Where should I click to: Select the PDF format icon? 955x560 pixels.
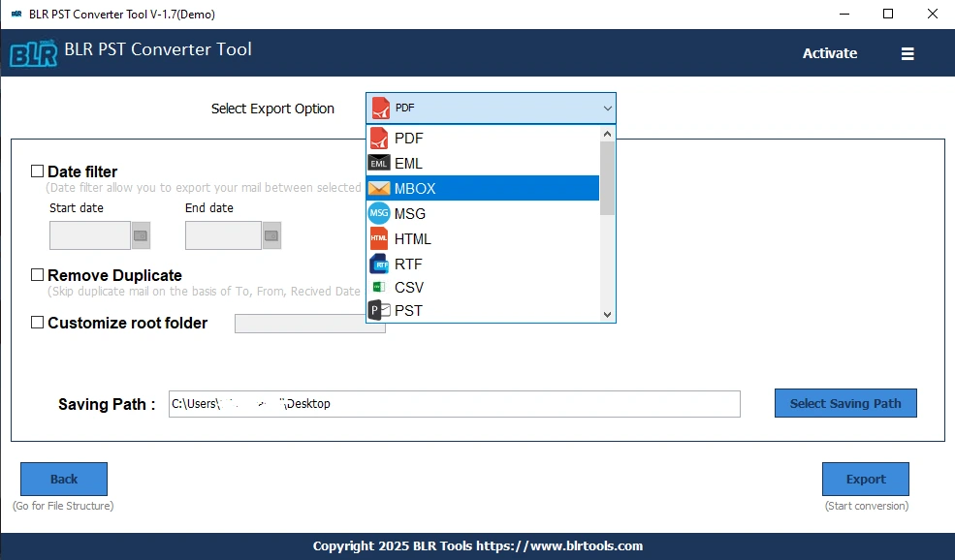379,138
